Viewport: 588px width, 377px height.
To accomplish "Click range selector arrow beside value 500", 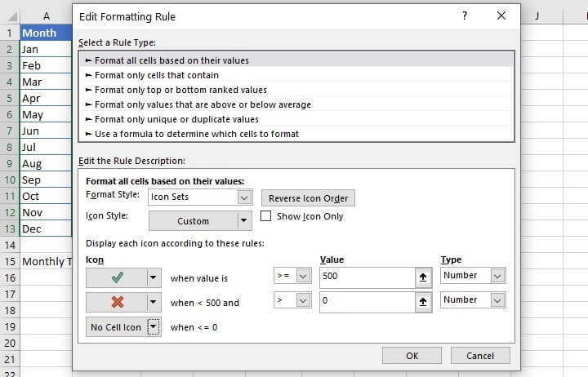I will click(423, 277).
